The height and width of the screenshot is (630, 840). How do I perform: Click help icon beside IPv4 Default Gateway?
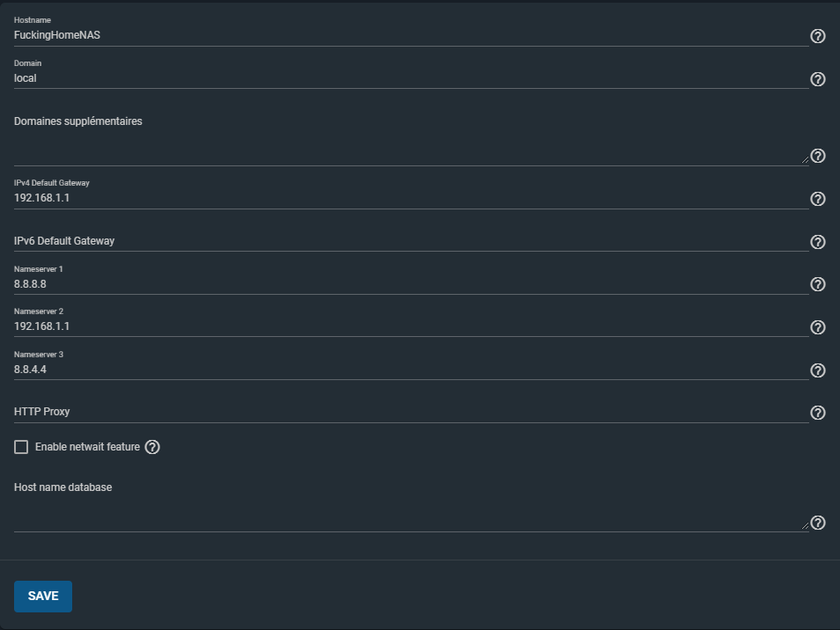coord(817,199)
